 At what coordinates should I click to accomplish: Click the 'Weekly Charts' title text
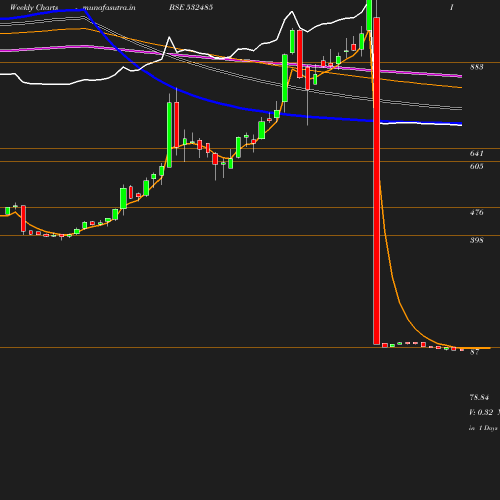[34, 7]
